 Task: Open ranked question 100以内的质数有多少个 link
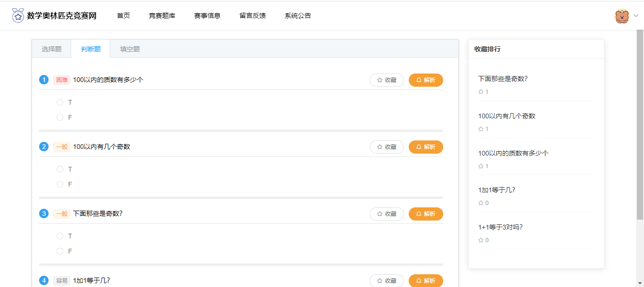(x=513, y=153)
